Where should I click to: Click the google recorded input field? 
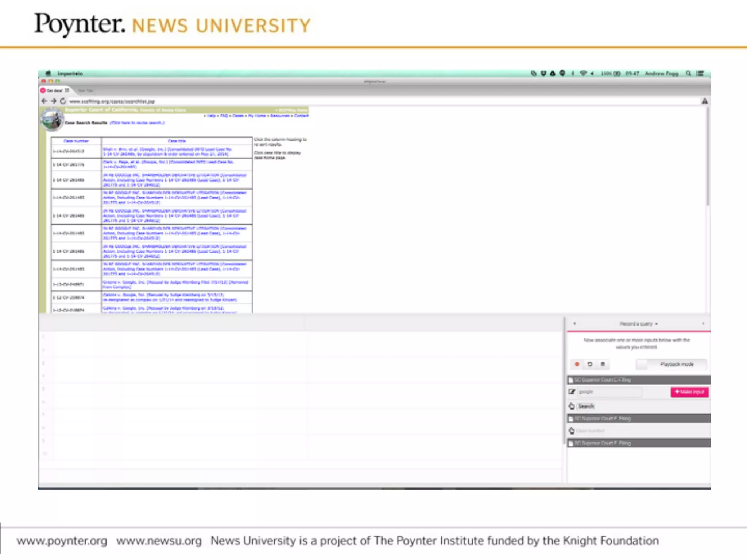point(609,392)
